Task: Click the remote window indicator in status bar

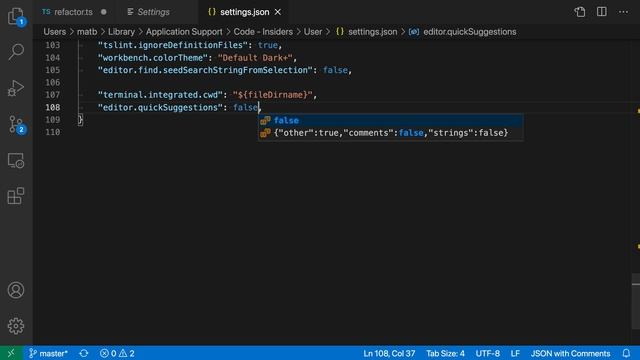Action: (x=11, y=353)
